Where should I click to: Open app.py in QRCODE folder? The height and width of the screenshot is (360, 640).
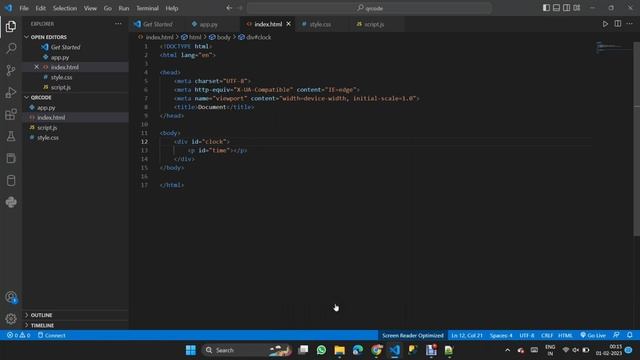pos(76,108)
